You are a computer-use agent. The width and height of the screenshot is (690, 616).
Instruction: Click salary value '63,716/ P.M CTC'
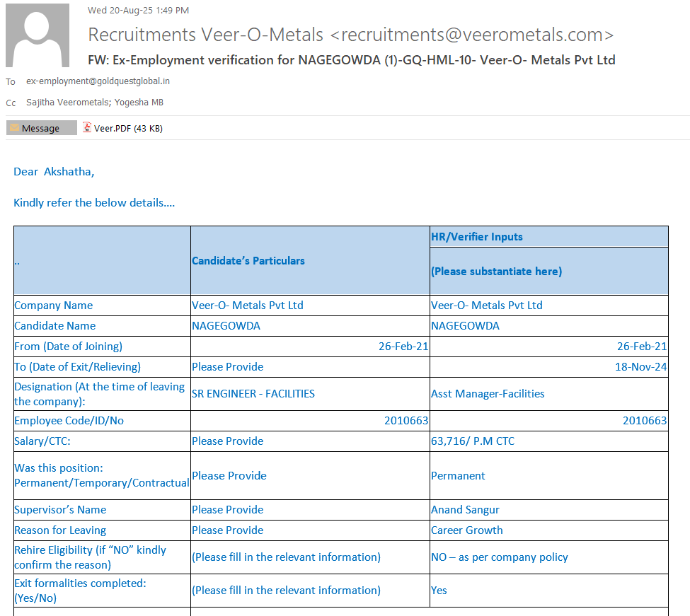473,441
